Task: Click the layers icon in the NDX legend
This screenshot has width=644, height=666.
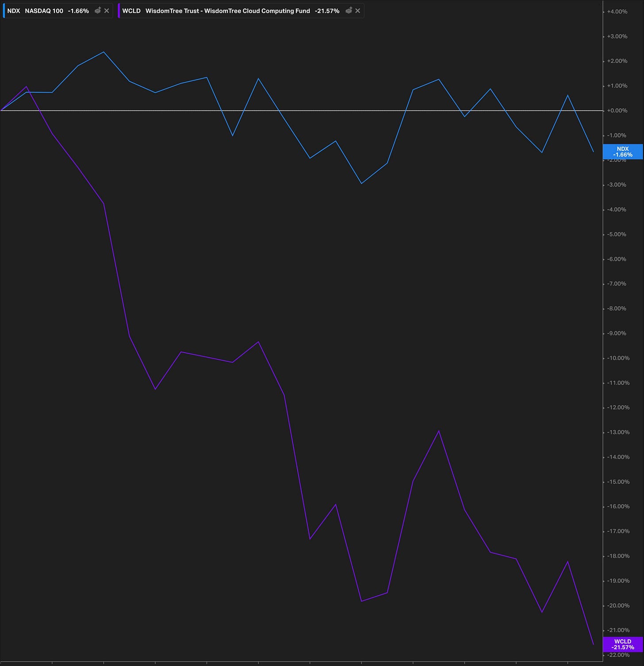Action: (x=98, y=11)
